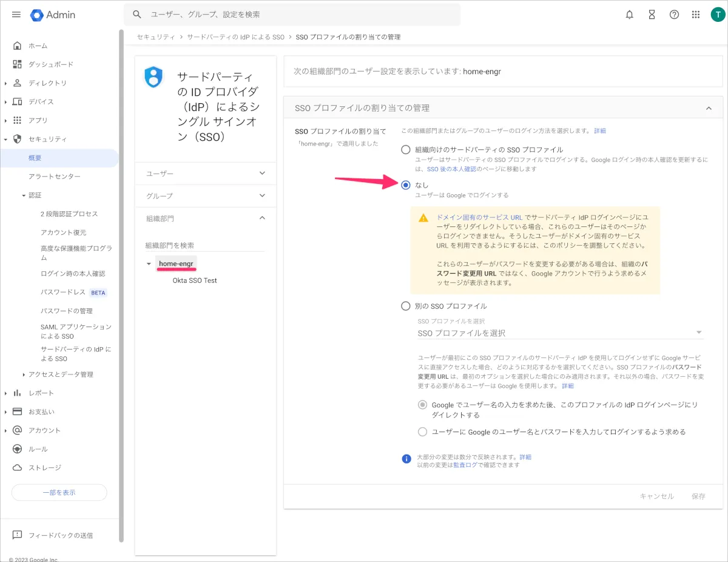Screen dimensions: 728x562
Task: Open 2 段階認証プロセス in the sidebar
Action: click(69, 214)
